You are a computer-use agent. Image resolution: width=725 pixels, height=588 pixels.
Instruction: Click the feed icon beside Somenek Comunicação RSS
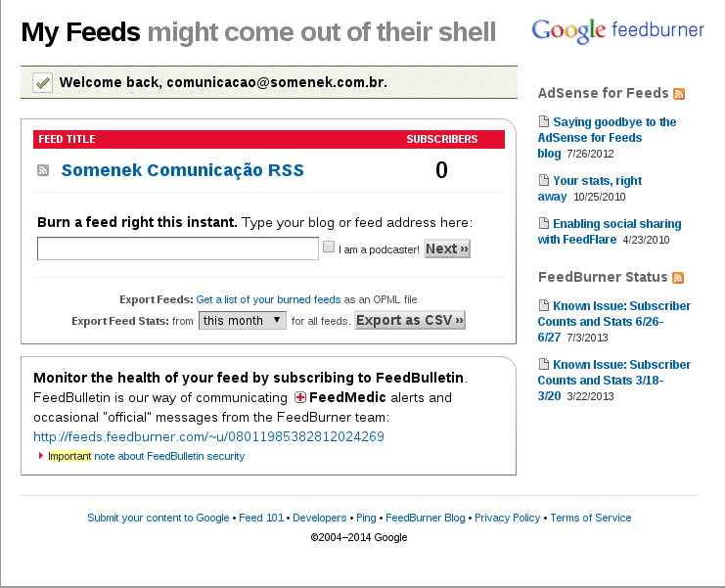point(43,171)
